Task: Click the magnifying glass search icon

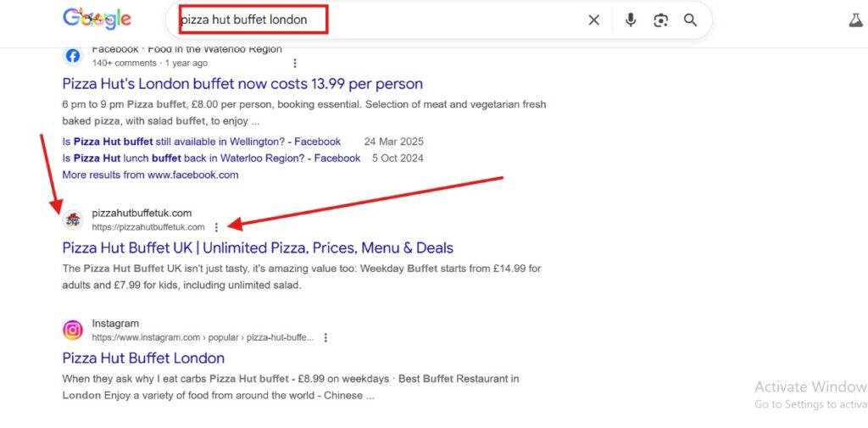Action: (x=691, y=20)
